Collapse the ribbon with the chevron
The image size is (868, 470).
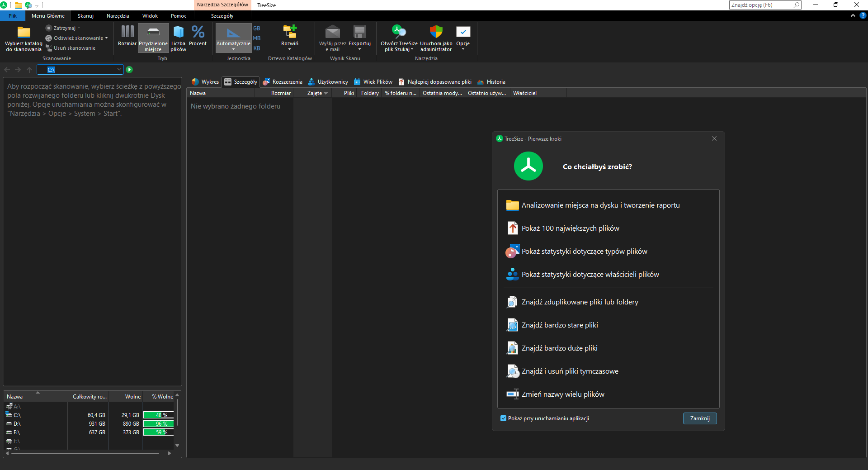(853, 15)
